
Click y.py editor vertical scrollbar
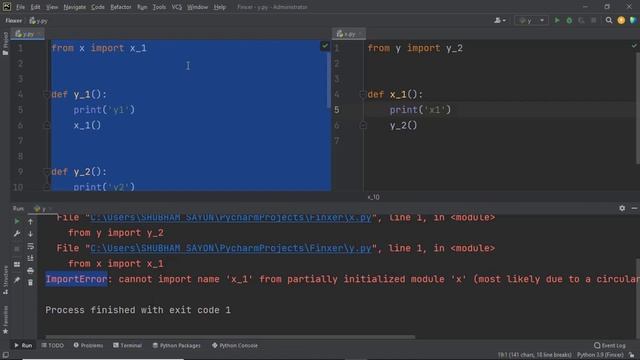click(329, 80)
